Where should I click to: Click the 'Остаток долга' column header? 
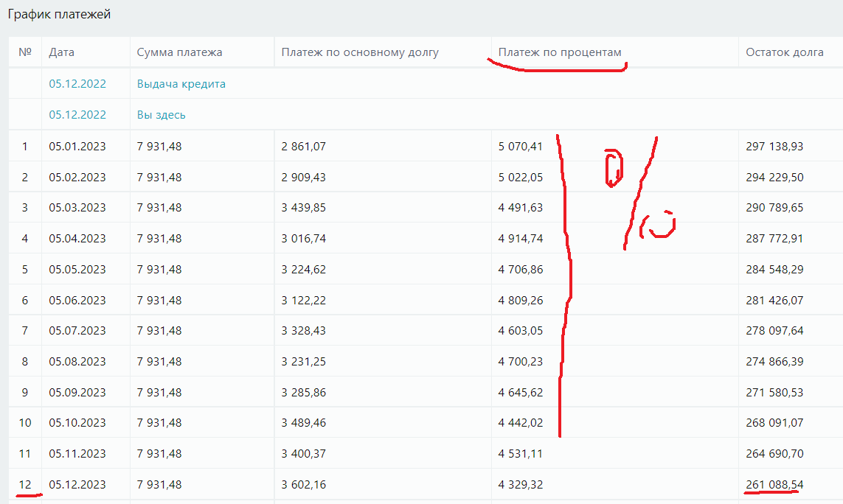(x=785, y=52)
